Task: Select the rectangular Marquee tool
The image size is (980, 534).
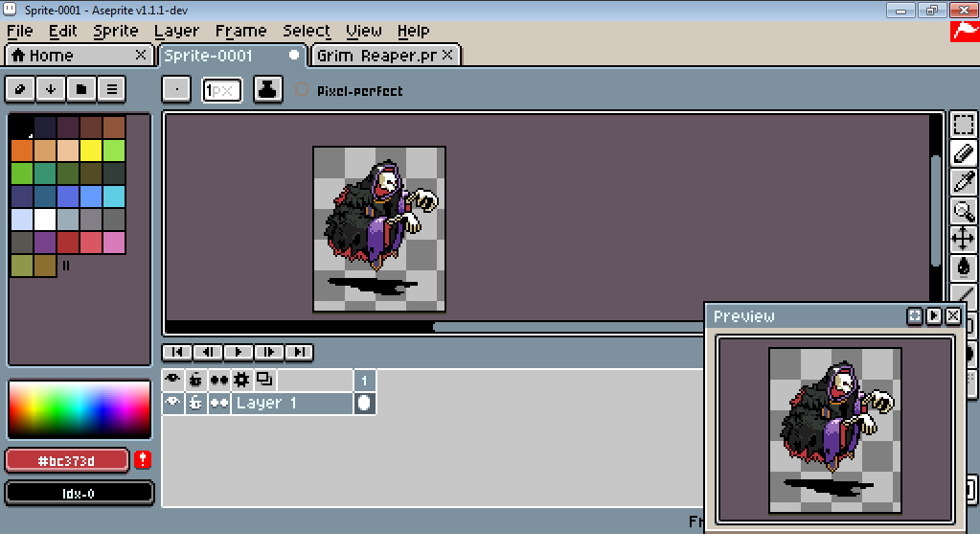Action: pyautogui.click(x=963, y=125)
